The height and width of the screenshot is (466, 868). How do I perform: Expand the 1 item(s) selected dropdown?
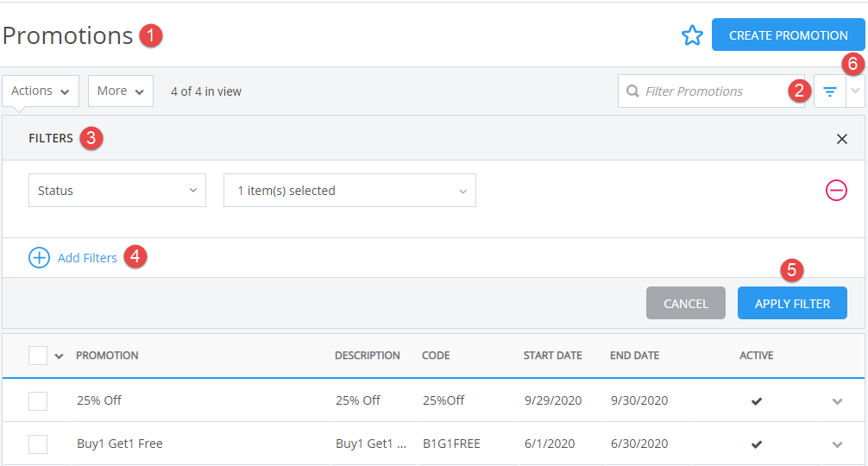coord(349,191)
